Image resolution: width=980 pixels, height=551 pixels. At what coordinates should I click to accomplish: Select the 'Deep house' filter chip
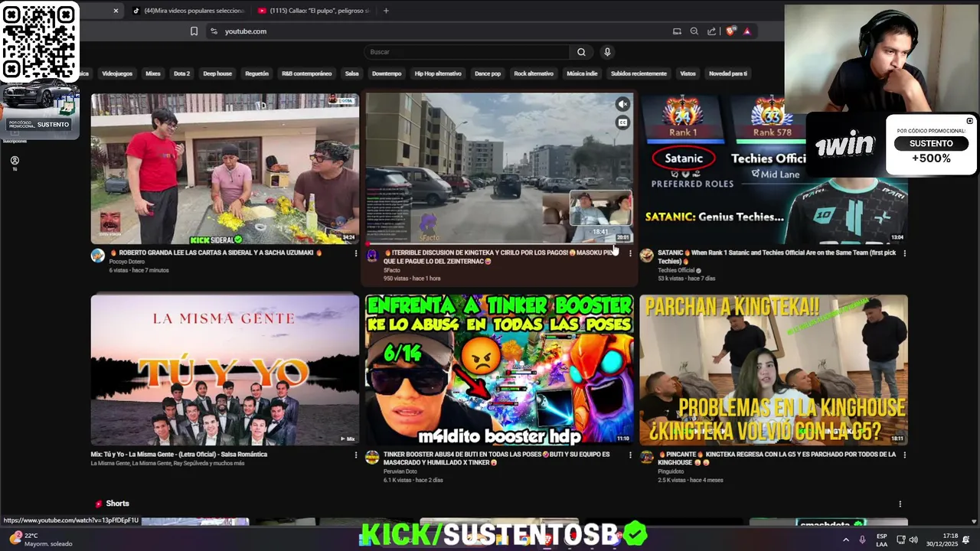point(217,73)
